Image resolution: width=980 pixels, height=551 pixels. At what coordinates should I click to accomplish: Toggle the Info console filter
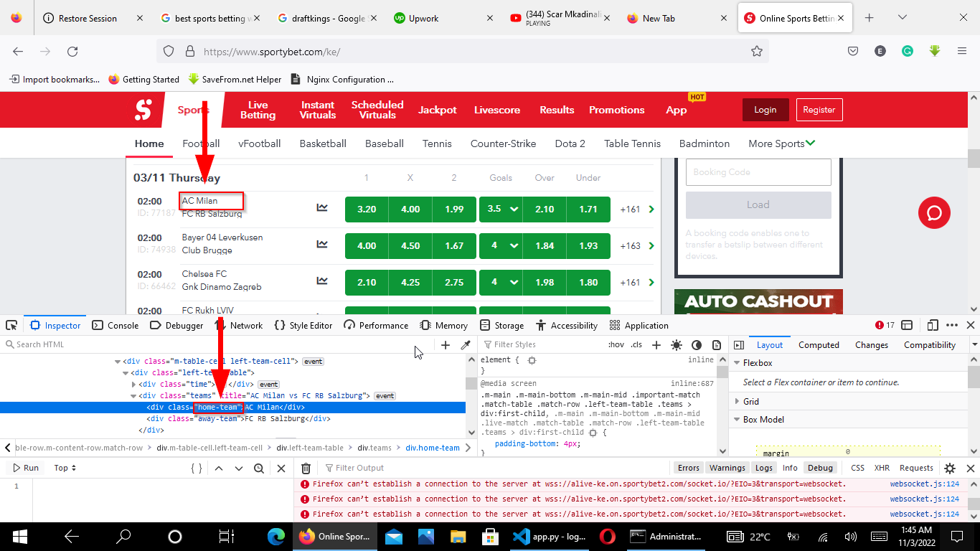pos(790,468)
